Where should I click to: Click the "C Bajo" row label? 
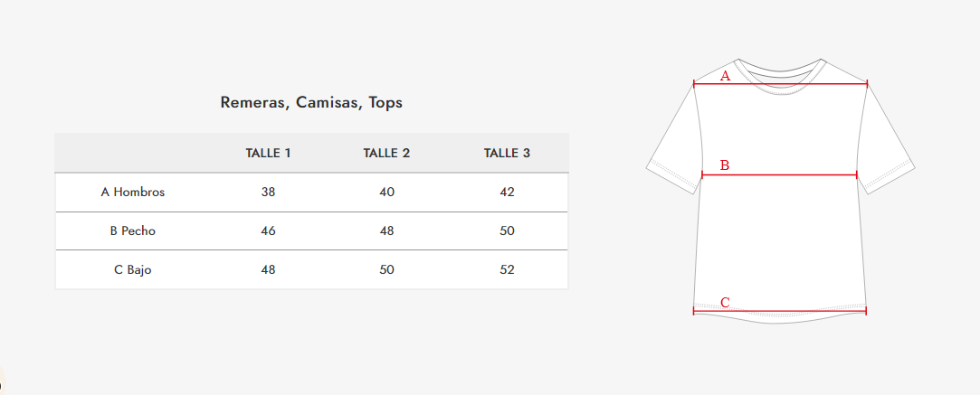click(x=133, y=269)
